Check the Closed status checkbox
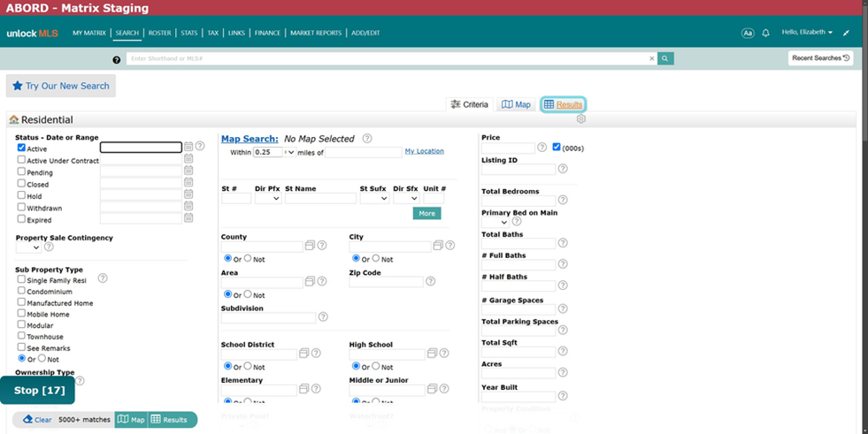868x434 pixels. pyautogui.click(x=21, y=183)
